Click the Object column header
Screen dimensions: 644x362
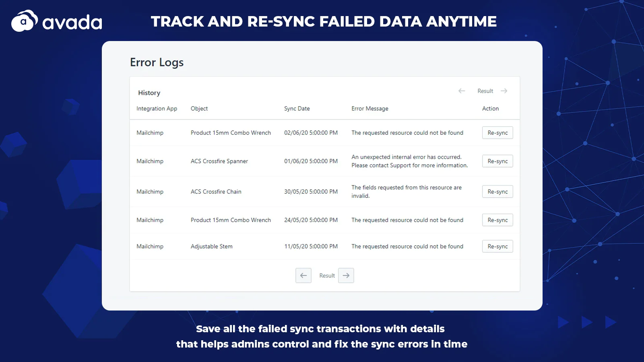(199, 109)
